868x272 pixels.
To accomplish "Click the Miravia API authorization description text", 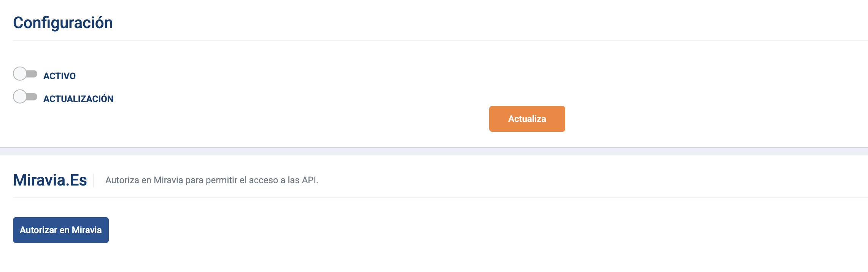I will 211,180.
